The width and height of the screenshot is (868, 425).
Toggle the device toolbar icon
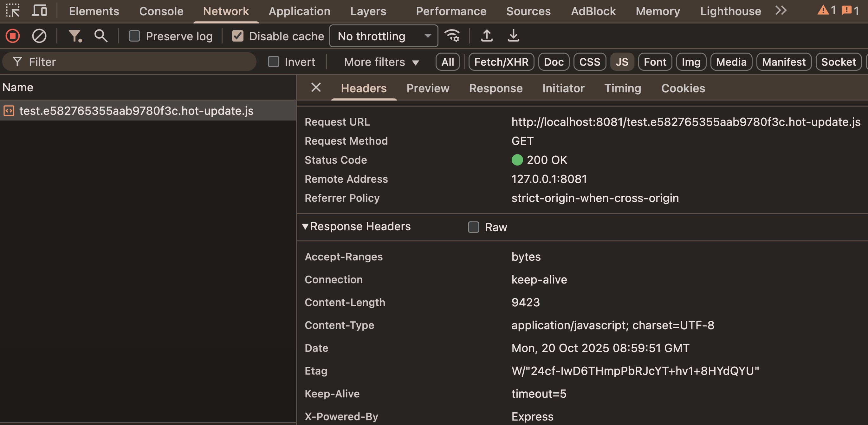[40, 11]
